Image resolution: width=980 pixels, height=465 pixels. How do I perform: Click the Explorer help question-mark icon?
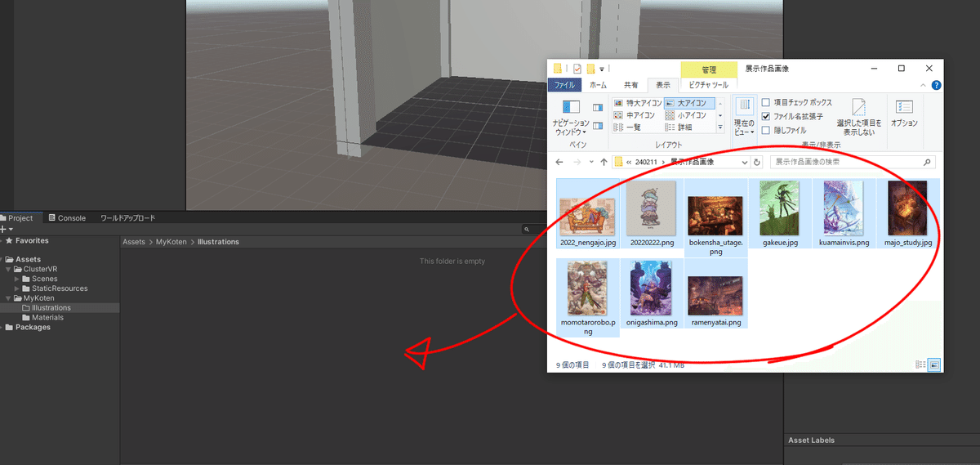pyautogui.click(x=936, y=84)
